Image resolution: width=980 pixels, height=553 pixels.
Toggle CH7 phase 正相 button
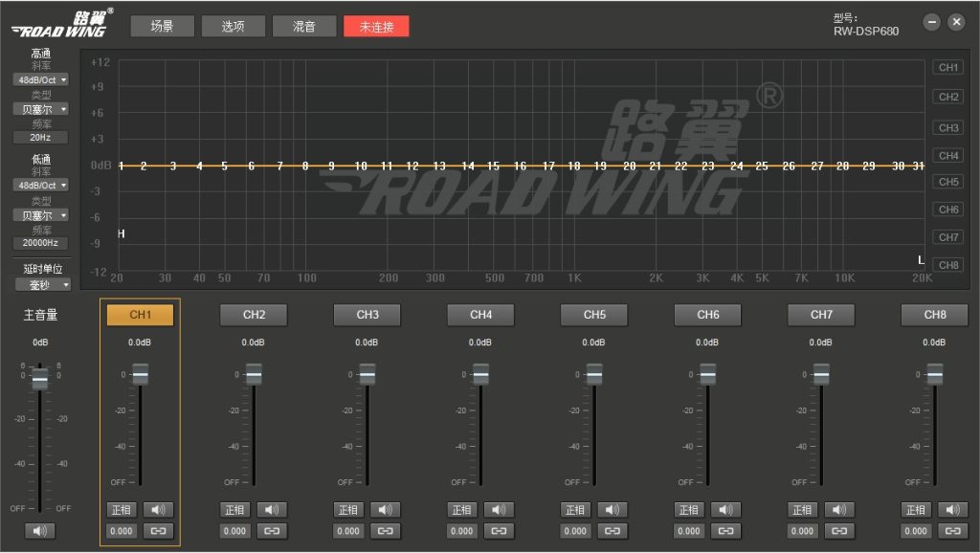pos(803,510)
